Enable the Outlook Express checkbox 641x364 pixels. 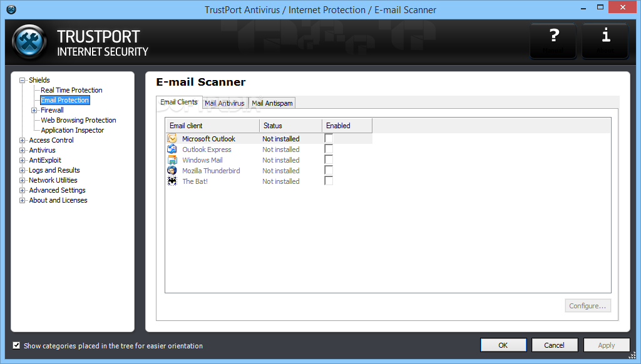[x=329, y=149]
